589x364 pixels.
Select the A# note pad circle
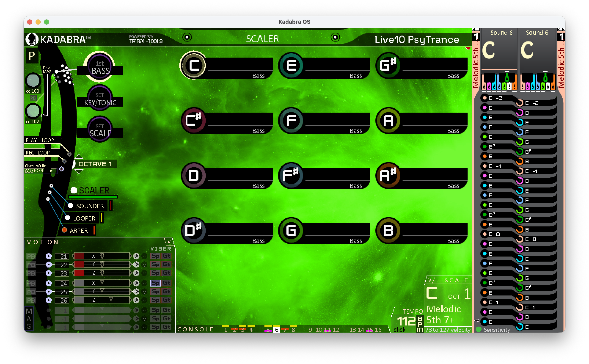[388, 175]
